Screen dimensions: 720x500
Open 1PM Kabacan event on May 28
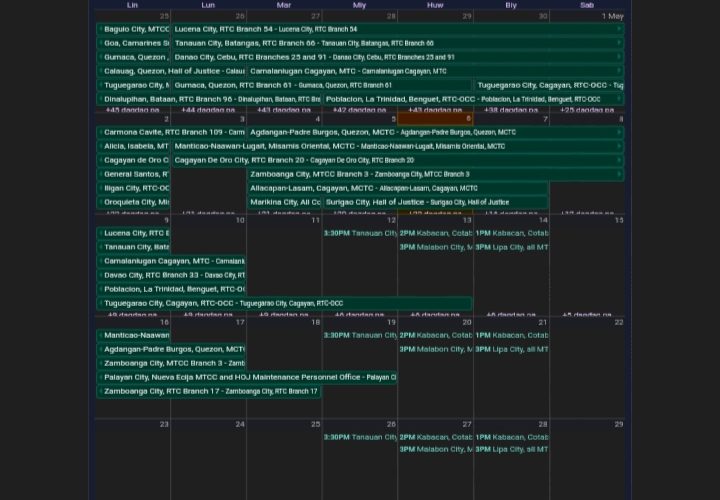[x=511, y=437]
